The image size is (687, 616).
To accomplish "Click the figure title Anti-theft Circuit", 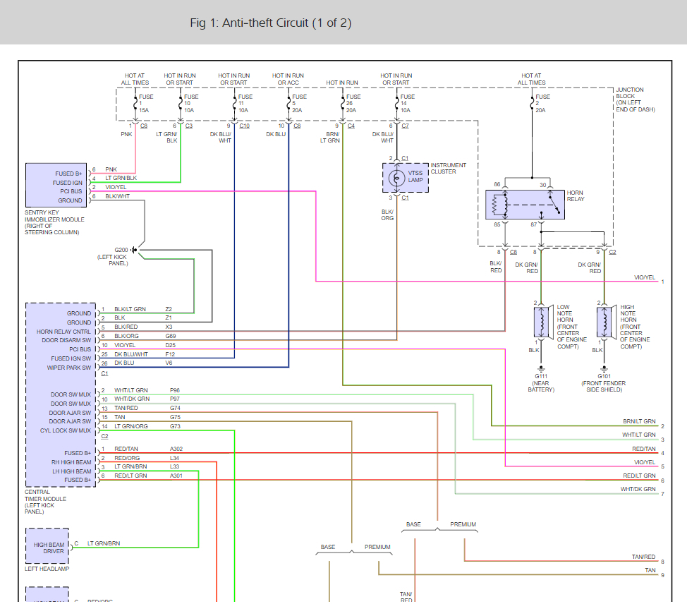I will pyautogui.click(x=270, y=23).
